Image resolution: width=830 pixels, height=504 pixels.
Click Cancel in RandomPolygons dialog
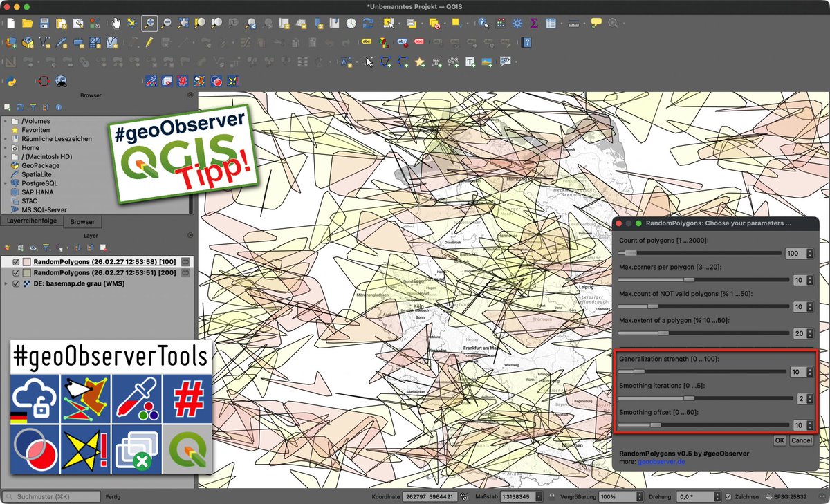point(801,440)
